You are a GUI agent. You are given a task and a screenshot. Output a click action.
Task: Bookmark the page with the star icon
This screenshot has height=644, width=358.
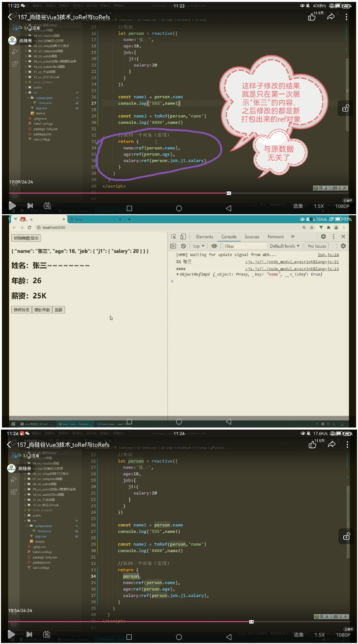[312, 228]
